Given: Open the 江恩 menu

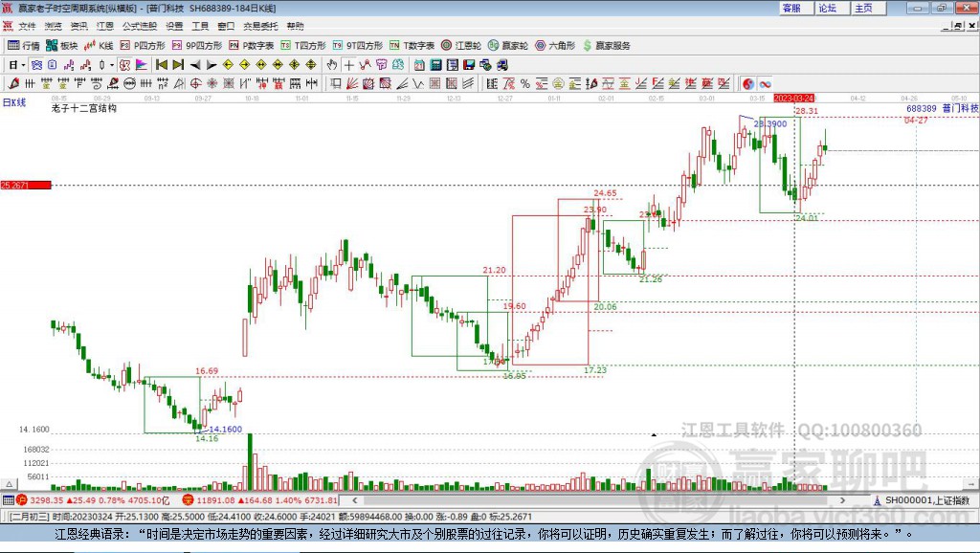Looking at the screenshot, I should 105,26.
